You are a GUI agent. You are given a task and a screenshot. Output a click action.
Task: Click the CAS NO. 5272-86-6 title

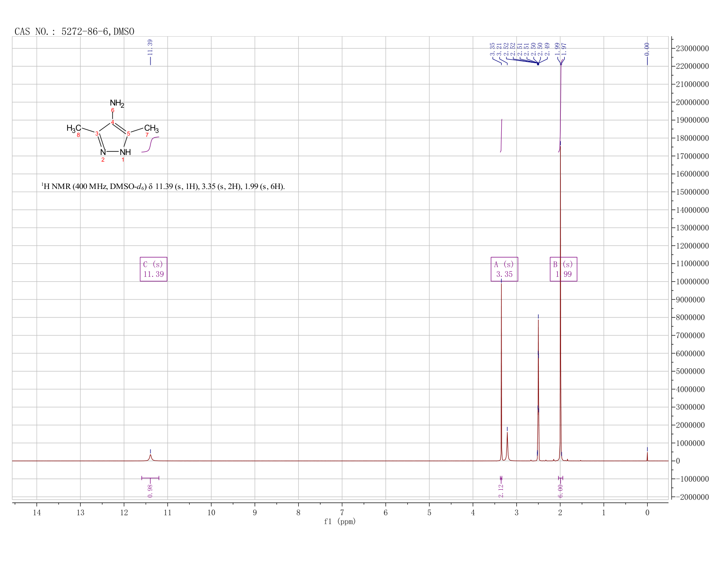74,31
